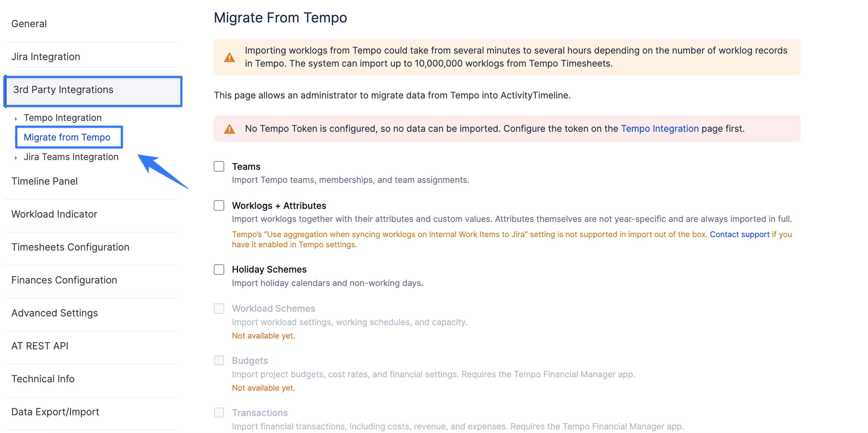The width and height of the screenshot is (868, 433).
Task: Click the Workload Schemes label
Action: pyautogui.click(x=274, y=308)
